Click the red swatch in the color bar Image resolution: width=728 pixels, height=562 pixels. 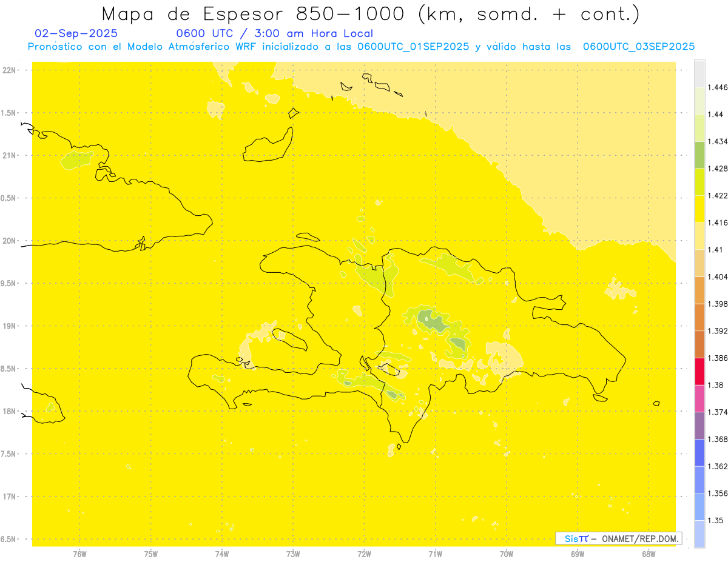699,371
